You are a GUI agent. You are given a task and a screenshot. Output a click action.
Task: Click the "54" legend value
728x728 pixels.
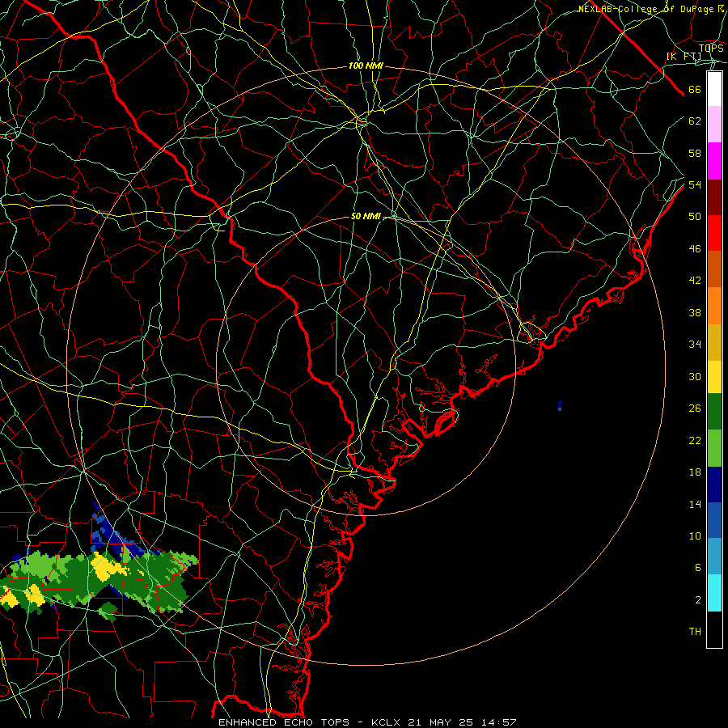click(x=695, y=184)
